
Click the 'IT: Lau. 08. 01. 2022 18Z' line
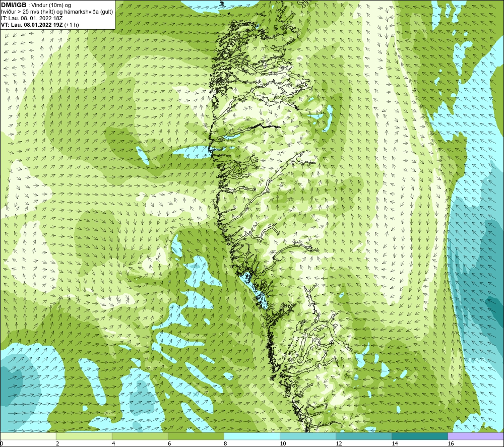pyautogui.click(x=31, y=18)
